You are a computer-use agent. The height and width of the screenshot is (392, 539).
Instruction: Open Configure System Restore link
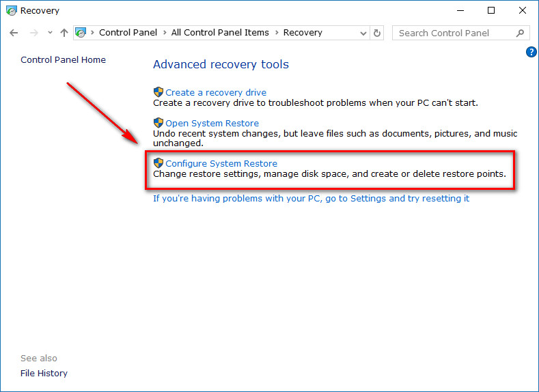221,163
